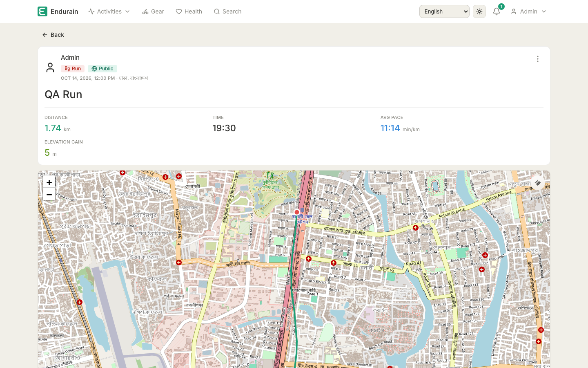Click the Admin author name
Image resolution: width=588 pixels, height=368 pixels.
70,58
